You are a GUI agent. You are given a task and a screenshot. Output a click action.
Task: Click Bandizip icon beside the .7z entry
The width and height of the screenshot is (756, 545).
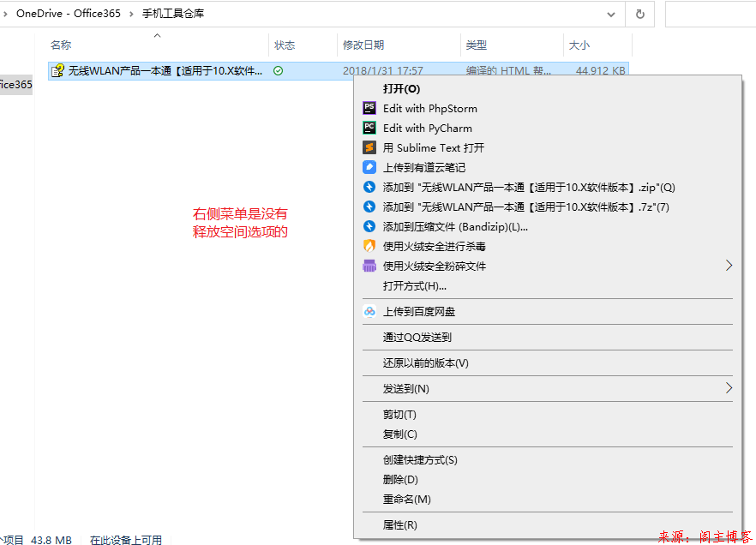(x=369, y=207)
